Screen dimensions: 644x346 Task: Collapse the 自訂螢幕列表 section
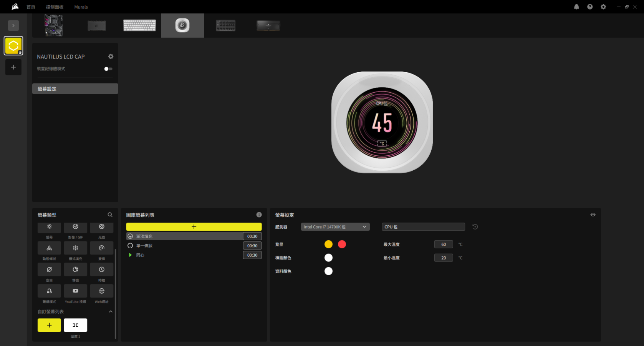pyautogui.click(x=111, y=312)
